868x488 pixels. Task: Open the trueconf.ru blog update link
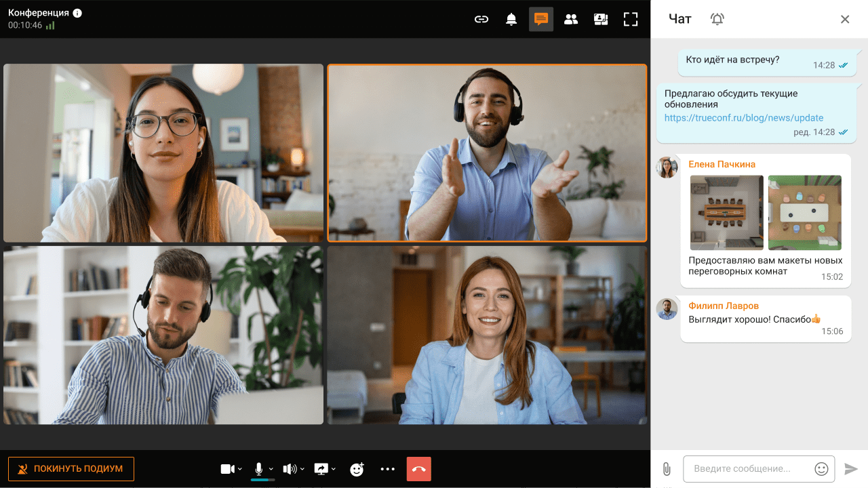[x=744, y=118]
